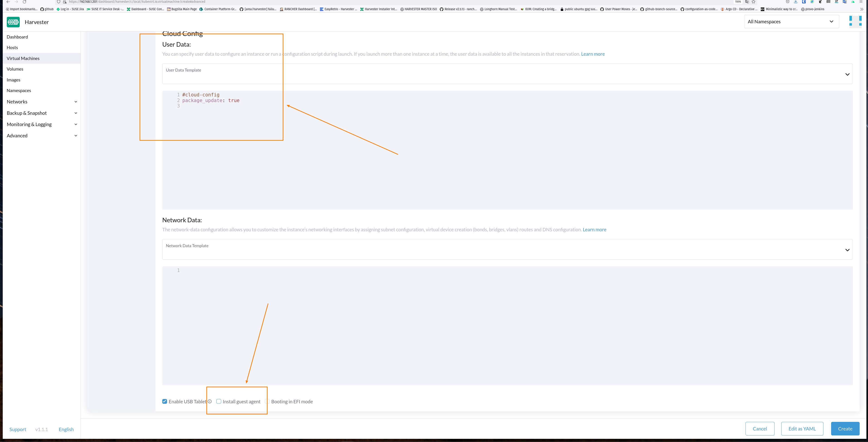The width and height of the screenshot is (868, 442).
Task: Click the Harvester logo icon
Action: [13, 22]
